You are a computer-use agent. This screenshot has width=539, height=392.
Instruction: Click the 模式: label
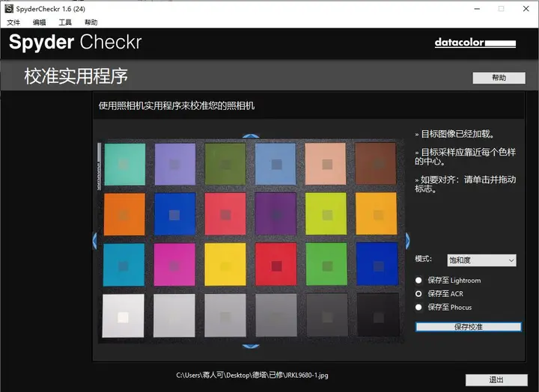coord(423,259)
